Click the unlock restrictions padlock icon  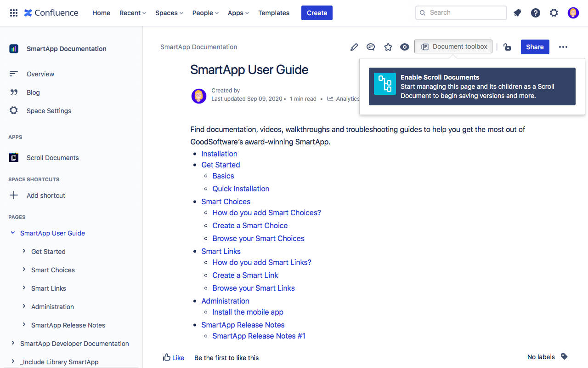pos(507,46)
